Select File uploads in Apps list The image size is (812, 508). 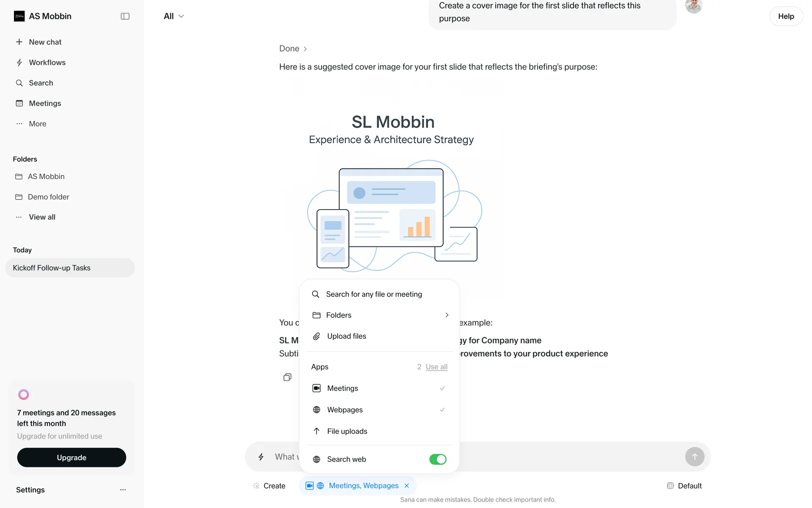(347, 431)
